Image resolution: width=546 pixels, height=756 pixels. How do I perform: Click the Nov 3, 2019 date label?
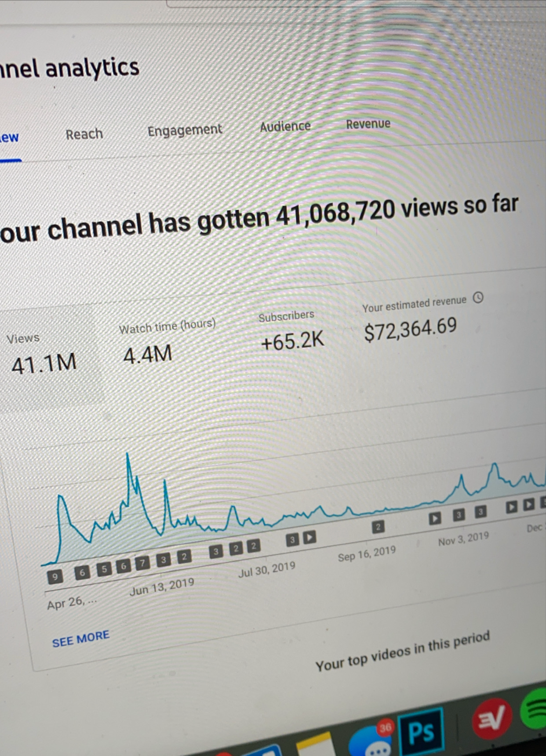pos(463,539)
